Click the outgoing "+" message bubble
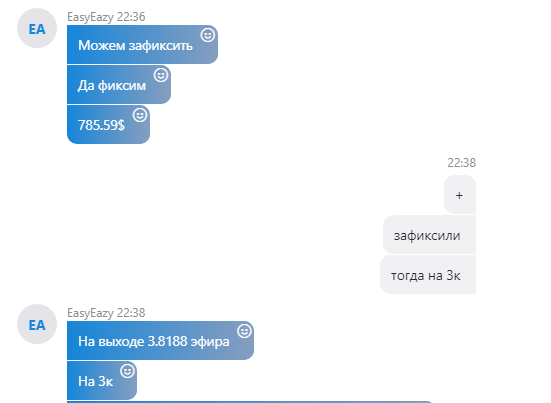Screen dimensions: 551x403 pos(460,195)
